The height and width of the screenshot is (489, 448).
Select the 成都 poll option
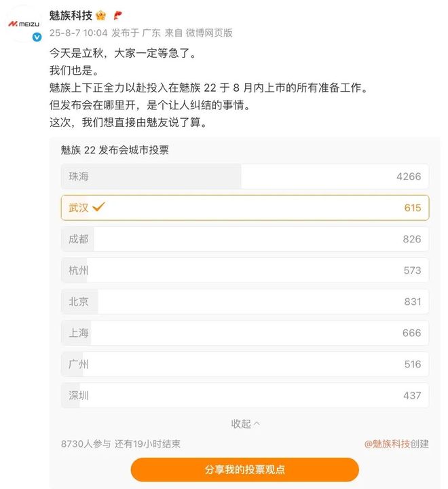coord(244,239)
